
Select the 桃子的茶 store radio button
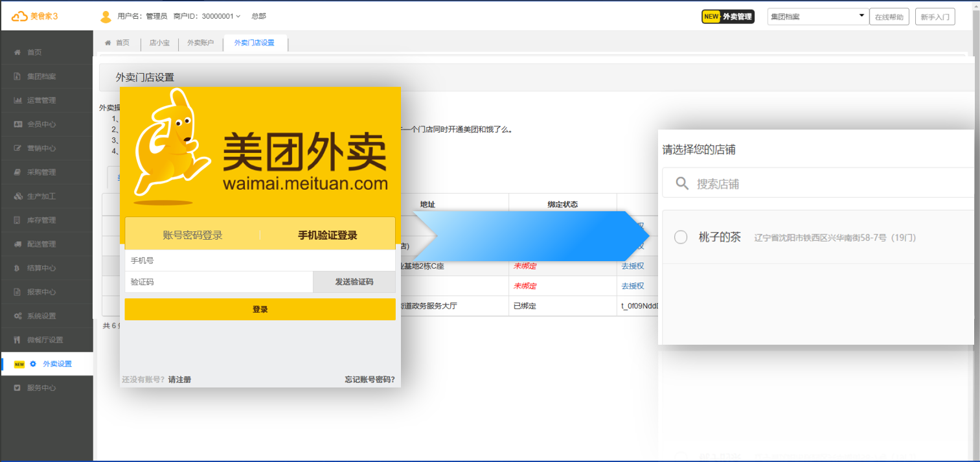[681, 237]
